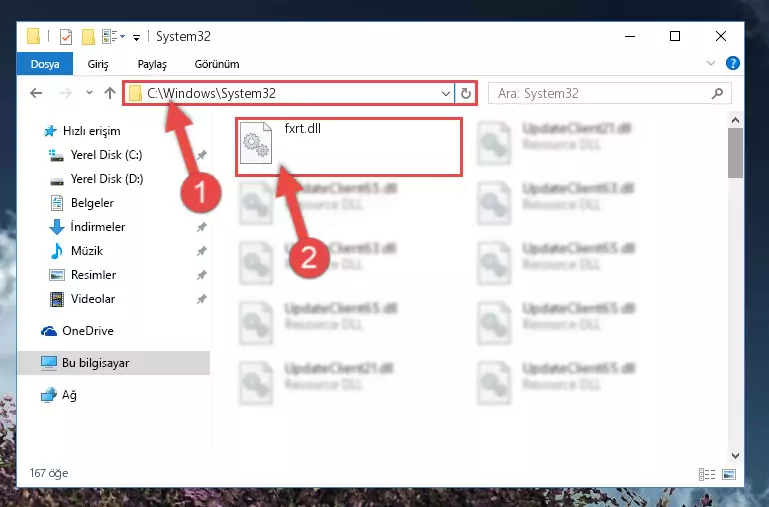Image resolution: width=769 pixels, height=507 pixels.
Task: Open Explorer help question mark icon
Action: tap(732, 63)
